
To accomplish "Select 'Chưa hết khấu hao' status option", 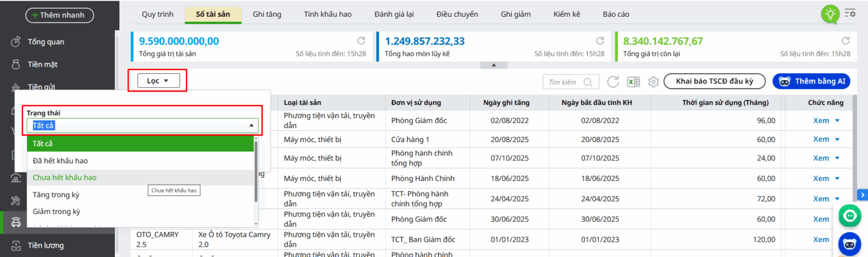I will pyautogui.click(x=65, y=178).
